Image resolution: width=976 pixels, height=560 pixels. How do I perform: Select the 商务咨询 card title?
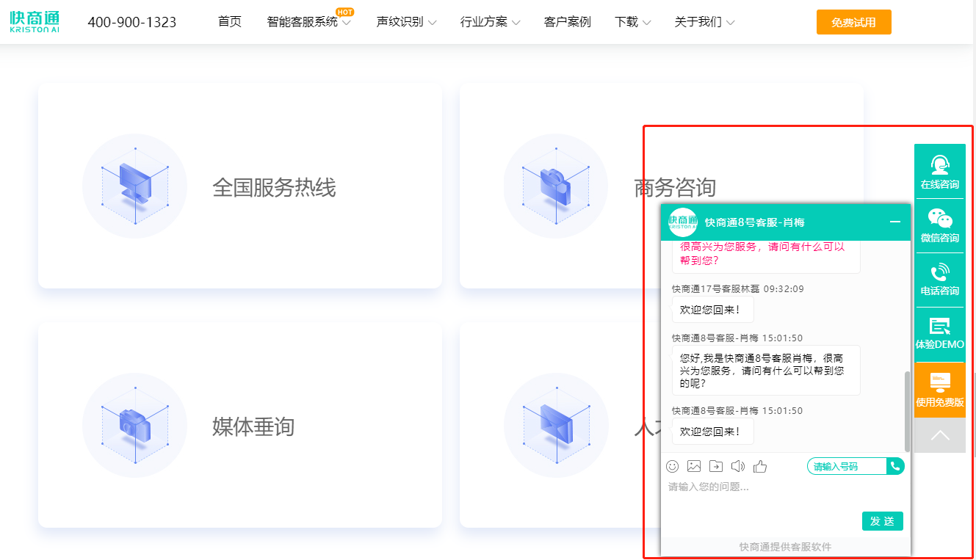[675, 188]
